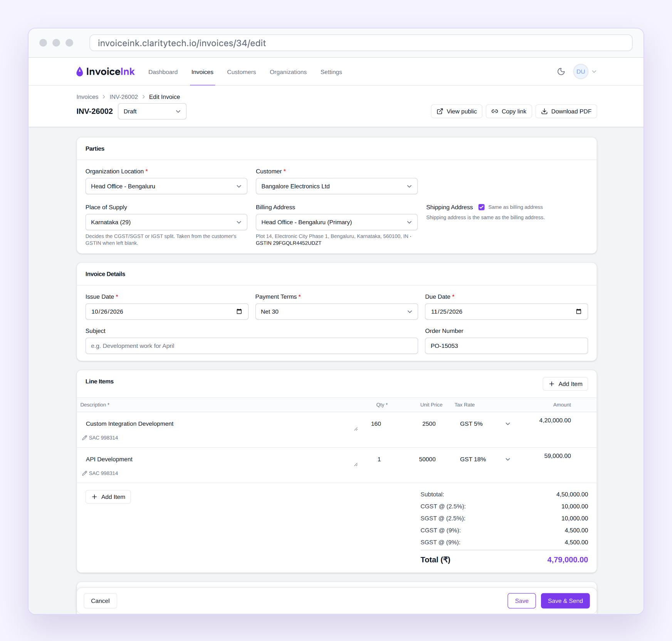Click the browser address bar URL

click(x=361, y=43)
